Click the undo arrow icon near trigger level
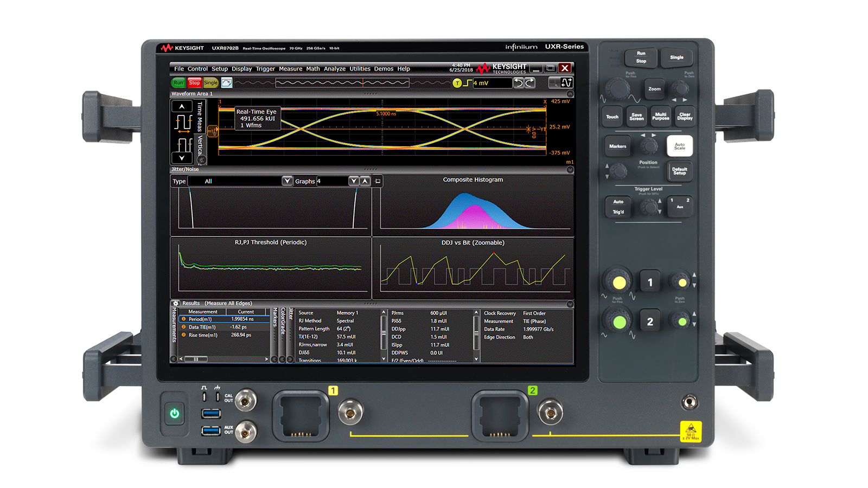This screenshot has height=488, width=868. (x=519, y=82)
